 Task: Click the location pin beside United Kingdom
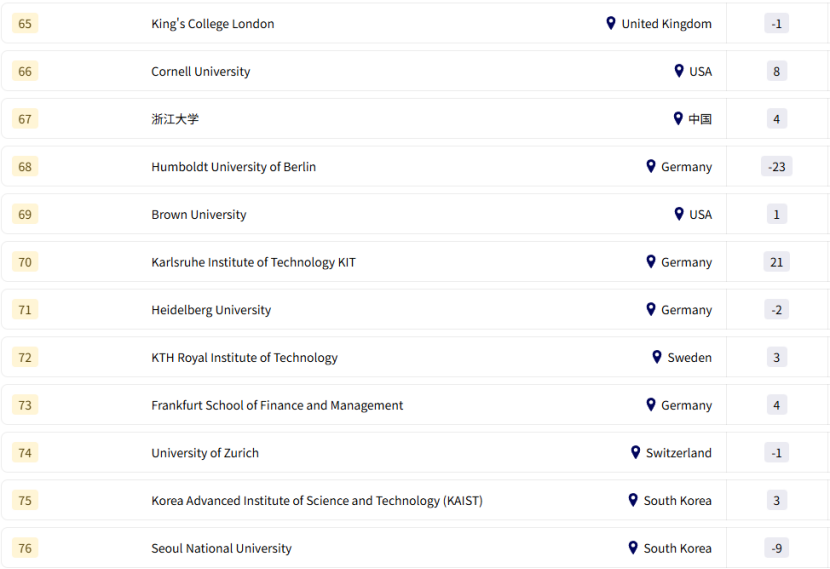[x=611, y=23]
